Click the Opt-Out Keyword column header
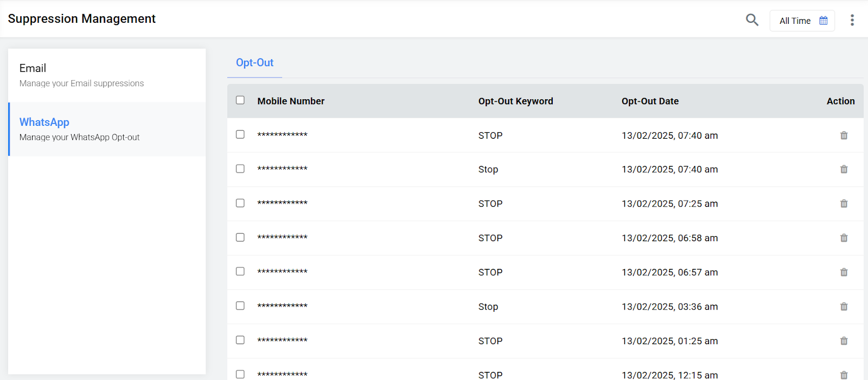The width and height of the screenshot is (868, 380). click(516, 101)
